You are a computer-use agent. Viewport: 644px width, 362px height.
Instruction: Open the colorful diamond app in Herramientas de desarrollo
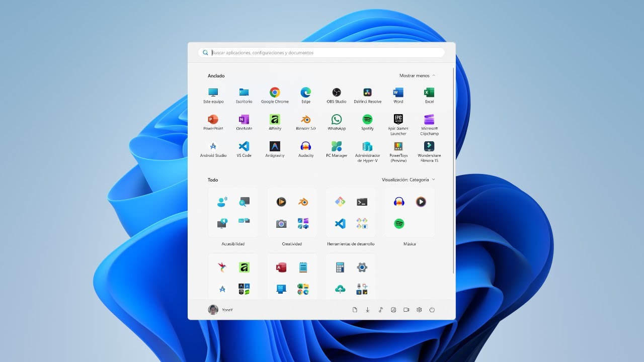tap(340, 202)
